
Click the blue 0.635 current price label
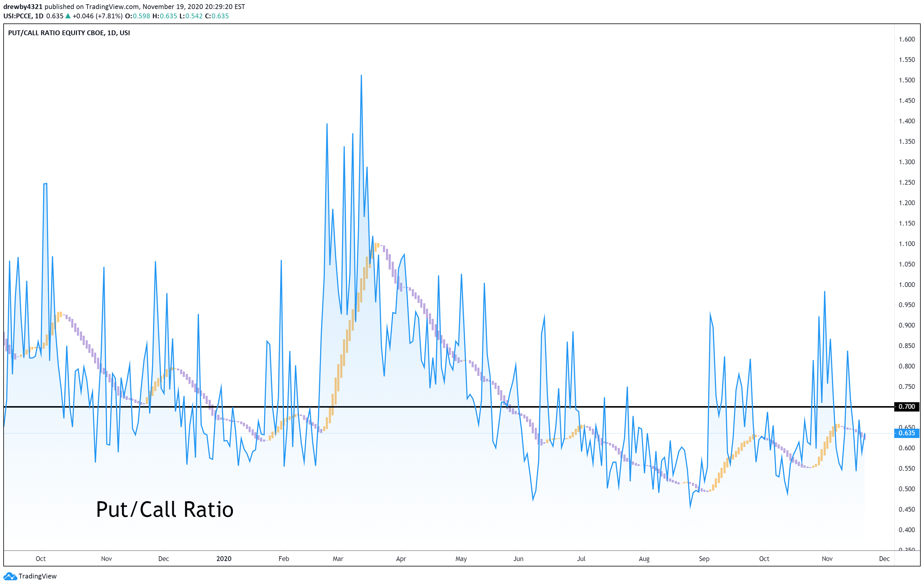coord(907,433)
